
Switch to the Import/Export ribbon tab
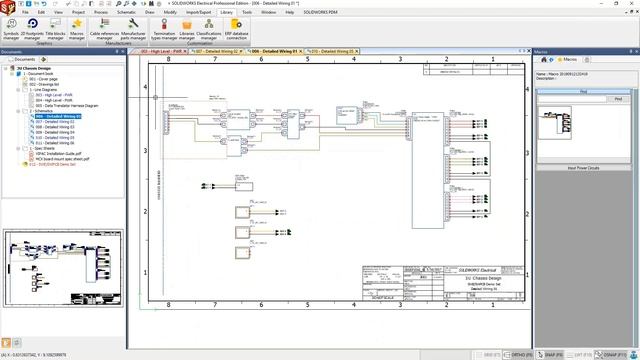point(198,12)
